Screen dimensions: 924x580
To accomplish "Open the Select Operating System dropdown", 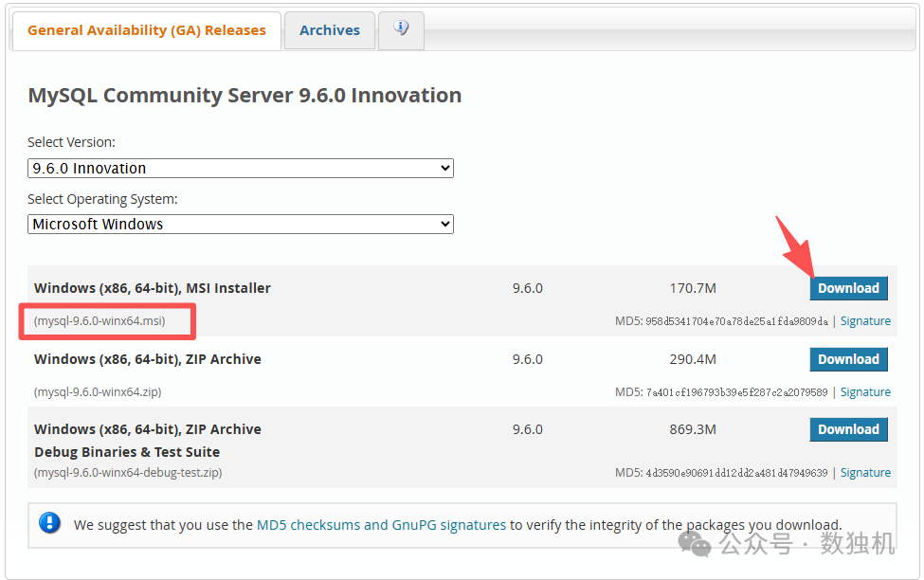I will pos(241,224).
